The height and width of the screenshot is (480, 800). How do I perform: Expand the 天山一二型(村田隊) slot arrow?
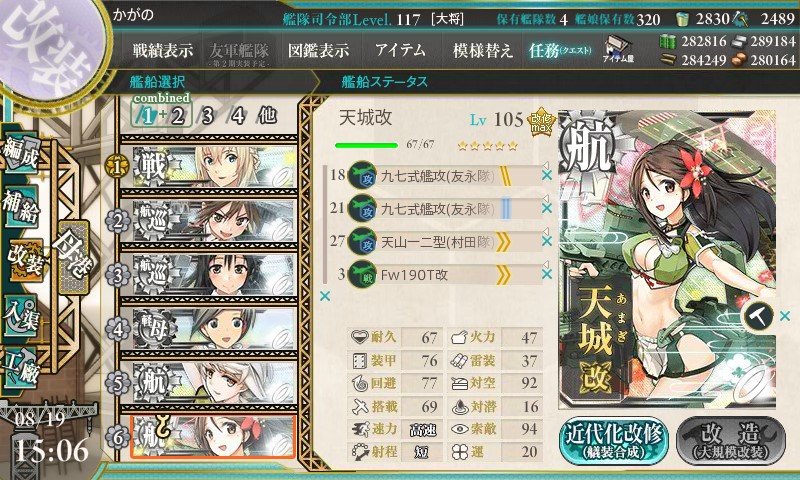click(x=545, y=231)
